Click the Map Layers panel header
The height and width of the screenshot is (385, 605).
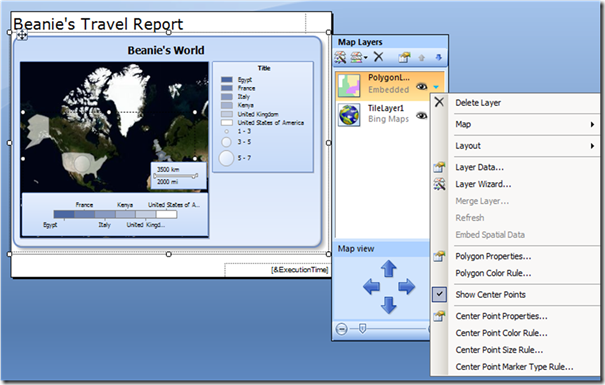coord(390,42)
